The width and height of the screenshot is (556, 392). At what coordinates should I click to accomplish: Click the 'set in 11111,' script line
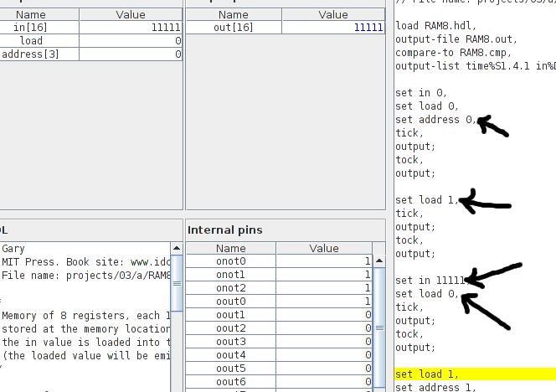pos(430,281)
